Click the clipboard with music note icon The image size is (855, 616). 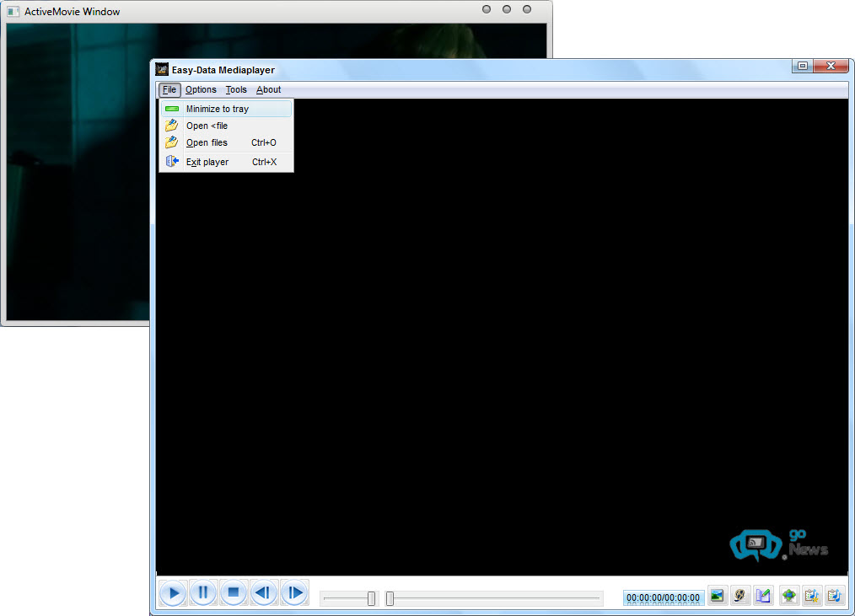coord(834,596)
